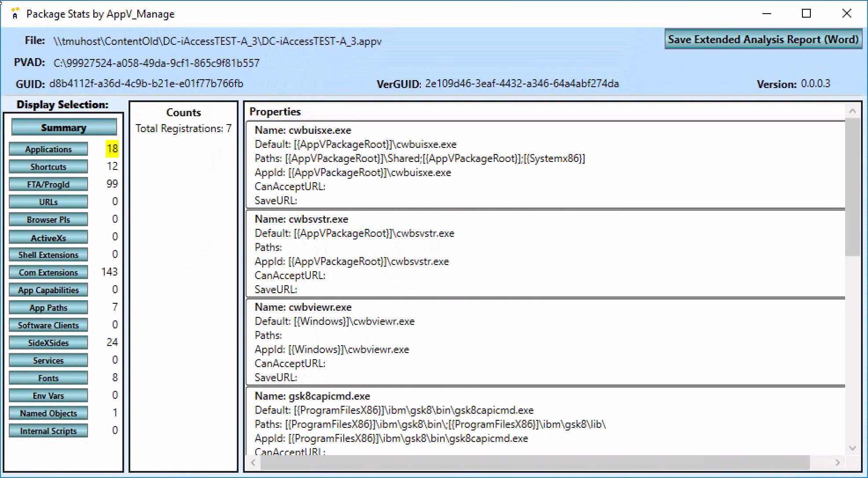Maximize the Package Stats window
868x478 pixels.
(x=806, y=14)
